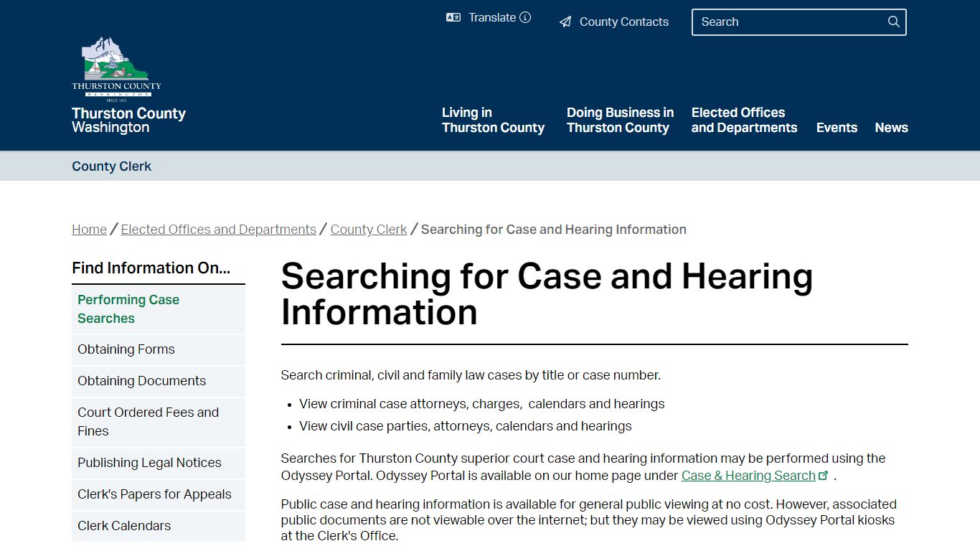The width and height of the screenshot is (980, 551).
Task: Open Obtaining Forms sidebar item
Action: tap(159, 349)
